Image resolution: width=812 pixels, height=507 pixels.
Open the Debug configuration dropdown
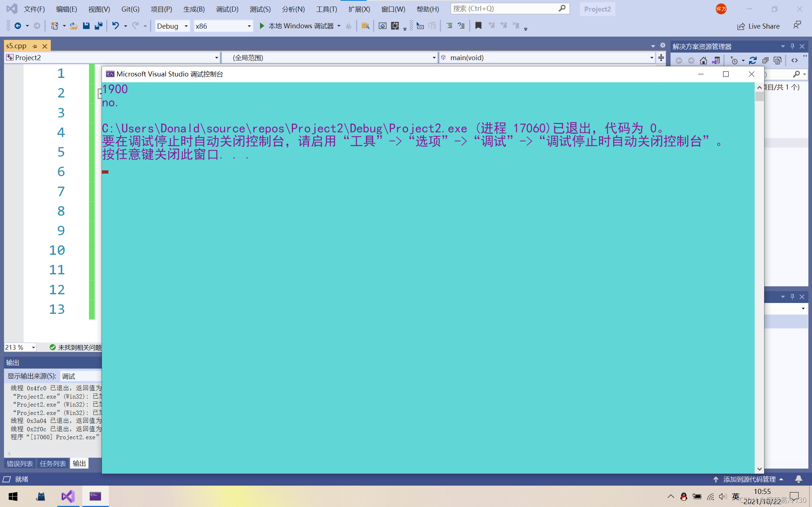tap(172, 26)
